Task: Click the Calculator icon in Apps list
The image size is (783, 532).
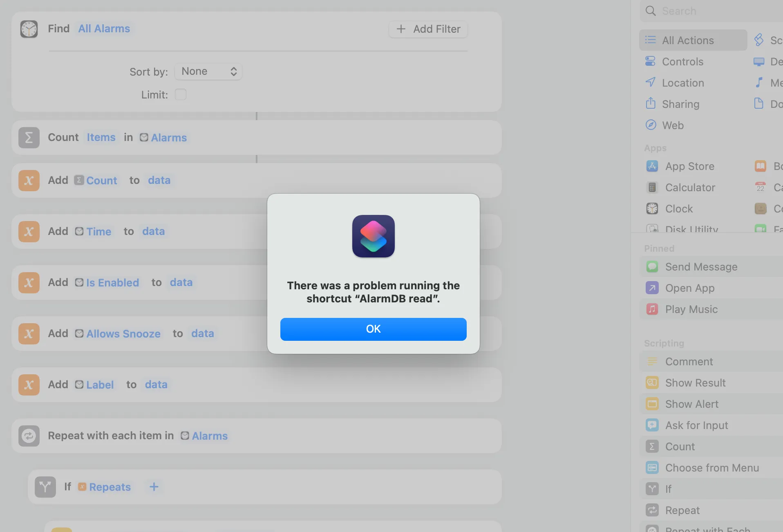Action: [652, 188]
